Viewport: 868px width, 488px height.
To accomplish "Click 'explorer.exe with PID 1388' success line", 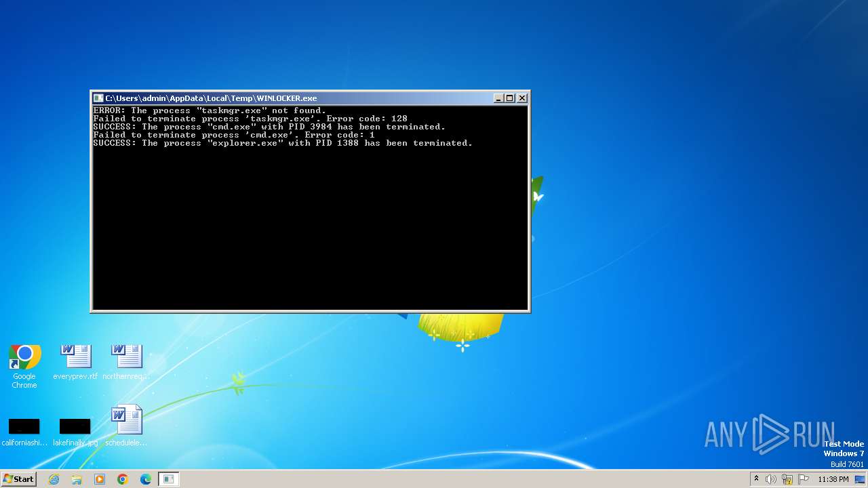I will (x=283, y=143).
